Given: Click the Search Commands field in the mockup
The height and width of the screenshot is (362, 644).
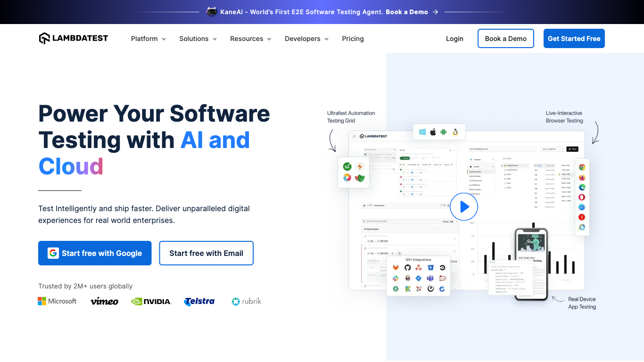Looking at the screenshot, I should click(x=400, y=221).
